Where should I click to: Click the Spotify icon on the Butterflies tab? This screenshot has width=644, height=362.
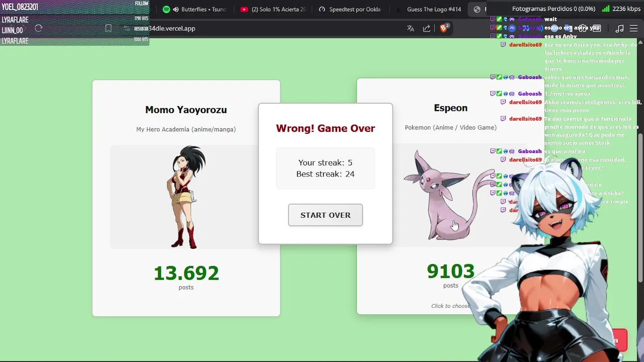tap(167, 10)
